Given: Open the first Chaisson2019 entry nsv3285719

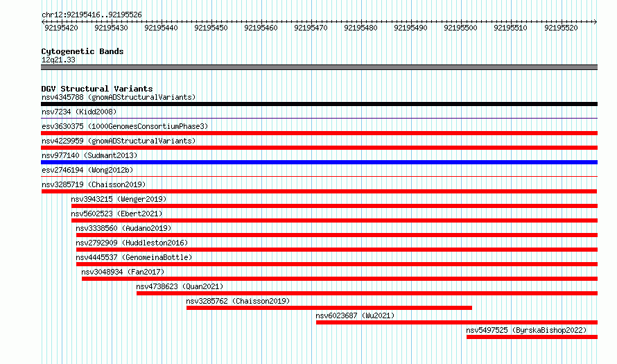Looking at the screenshot, I should click(x=94, y=184).
